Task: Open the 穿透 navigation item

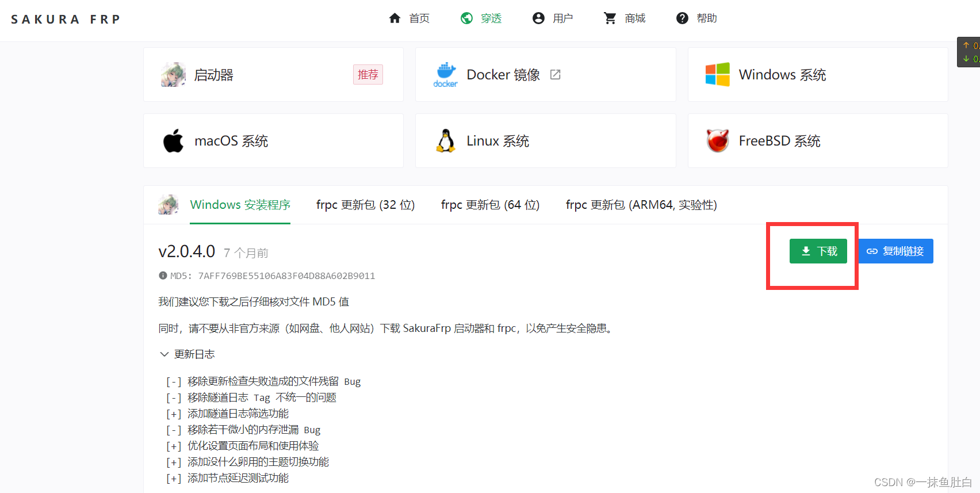Action: coord(491,18)
